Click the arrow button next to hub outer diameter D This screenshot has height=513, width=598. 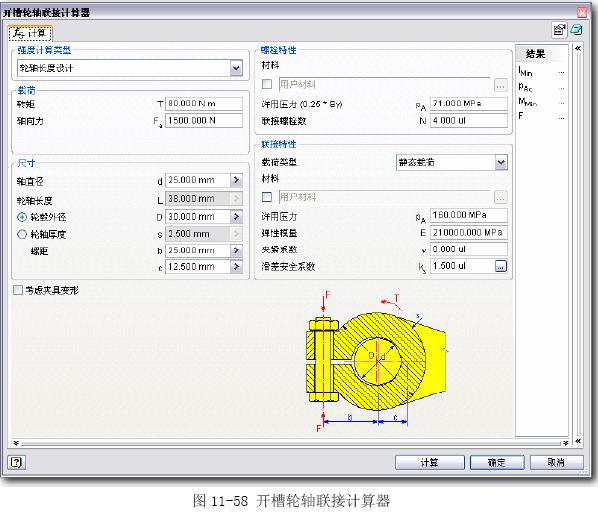point(236,217)
